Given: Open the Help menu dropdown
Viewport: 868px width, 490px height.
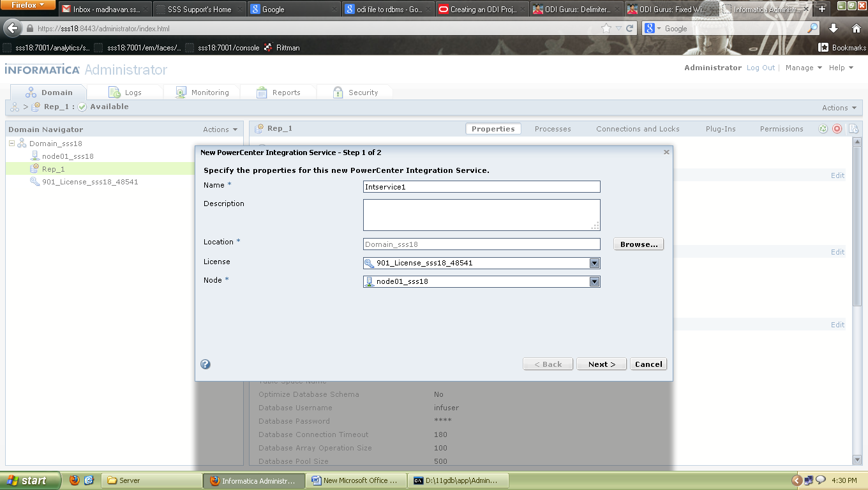Looking at the screenshot, I should 841,68.
